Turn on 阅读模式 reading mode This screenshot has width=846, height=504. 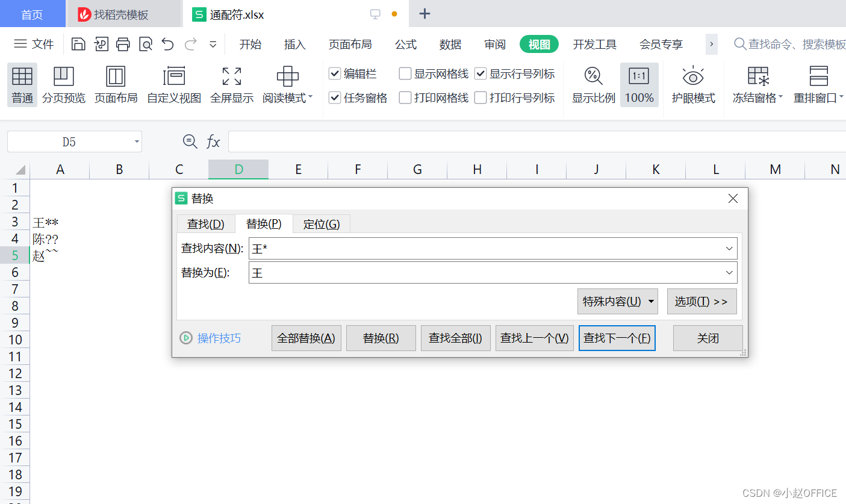[287, 76]
